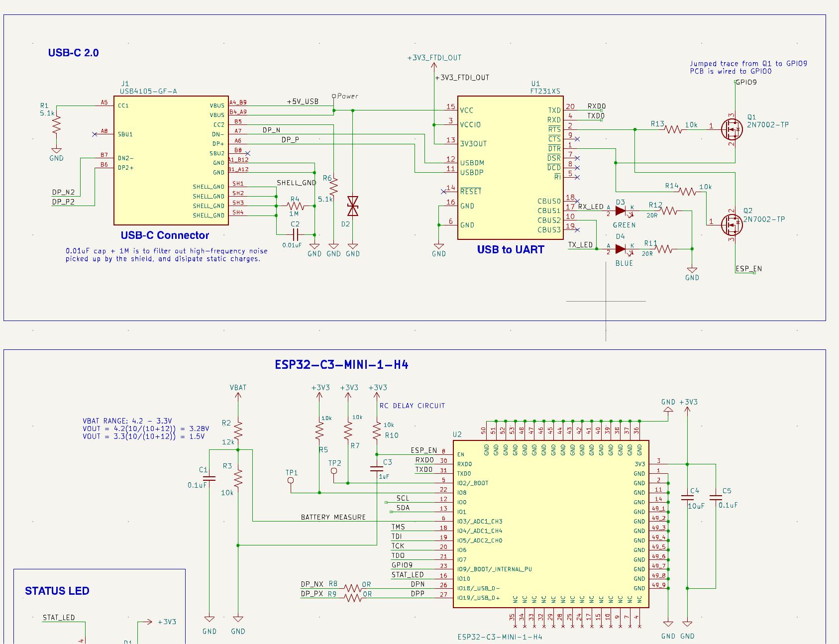Click the 'ESP_EN' label below Q2

tap(749, 269)
